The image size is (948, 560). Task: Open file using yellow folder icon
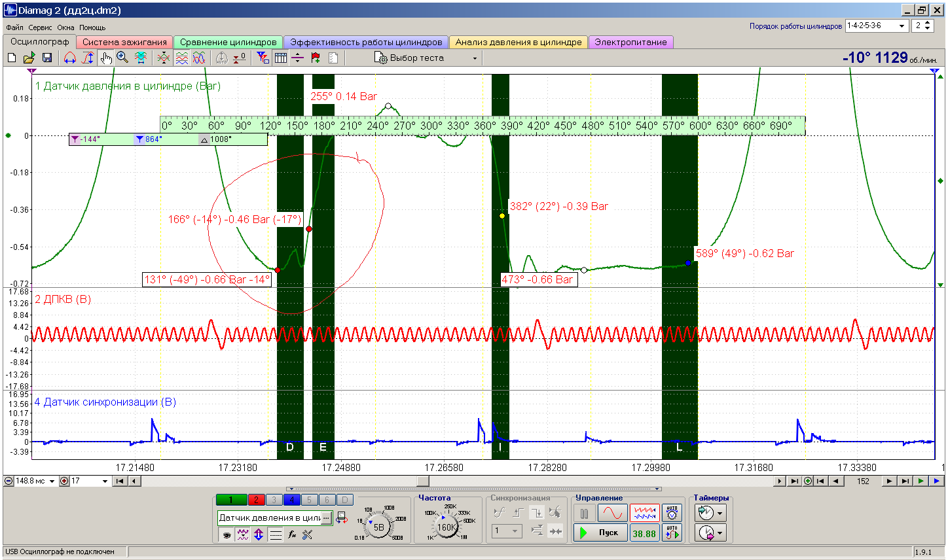[29, 58]
